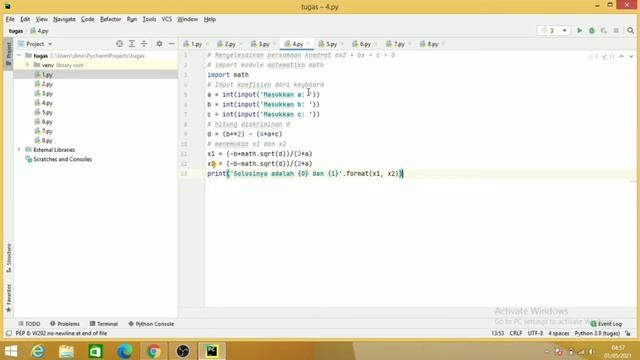The width and height of the screenshot is (640, 360).
Task: Open the File menu
Action: [10, 19]
